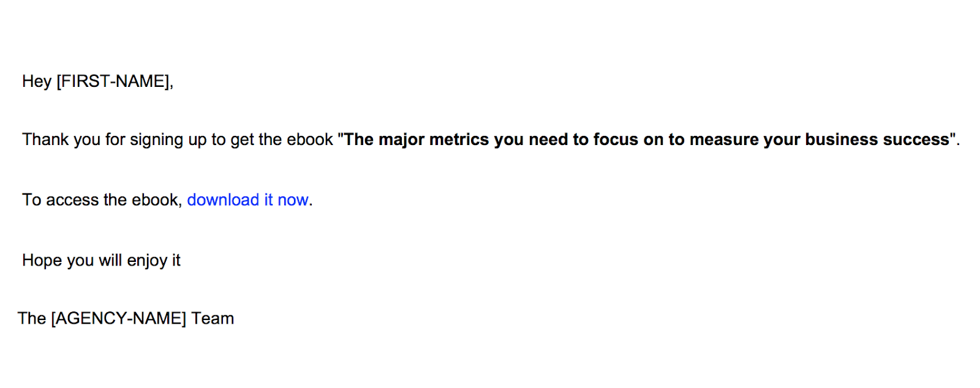Viewport: 980px width, 388px height.
Task: Click the word 'now' in blue link
Action: (x=293, y=200)
